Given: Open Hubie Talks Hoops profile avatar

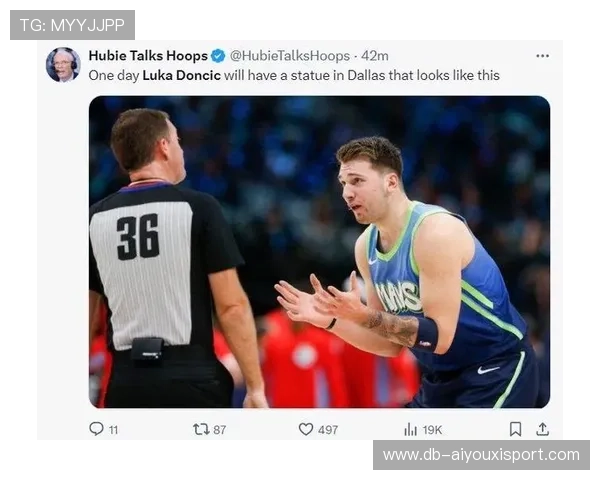Looking at the screenshot, I should point(63,65).
